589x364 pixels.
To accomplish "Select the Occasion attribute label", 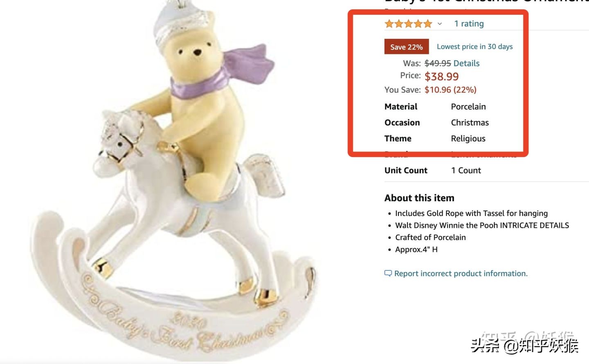I will pos(402,123).
